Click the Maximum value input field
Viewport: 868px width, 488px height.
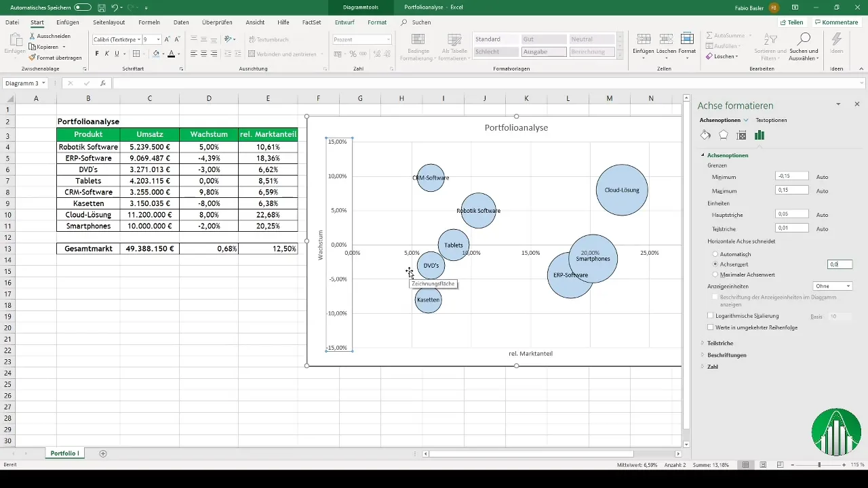click(792, 190)
